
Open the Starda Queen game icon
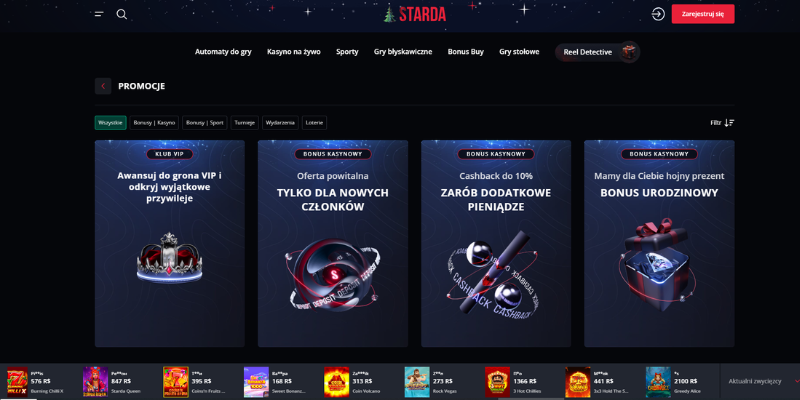tap(95, 382)
